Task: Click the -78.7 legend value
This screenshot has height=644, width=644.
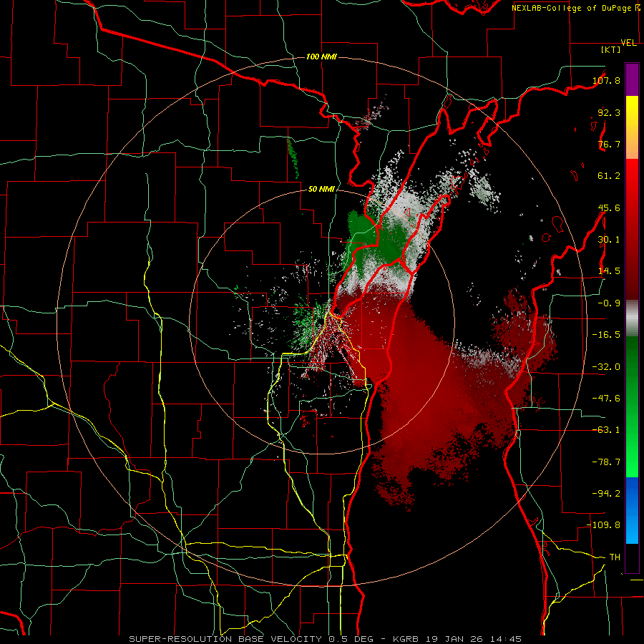Action: click(606, 462)
